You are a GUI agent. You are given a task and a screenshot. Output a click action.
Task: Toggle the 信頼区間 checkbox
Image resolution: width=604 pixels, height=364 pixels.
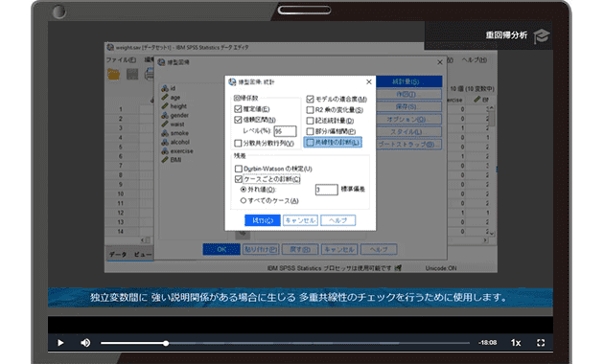click(238, 120)
